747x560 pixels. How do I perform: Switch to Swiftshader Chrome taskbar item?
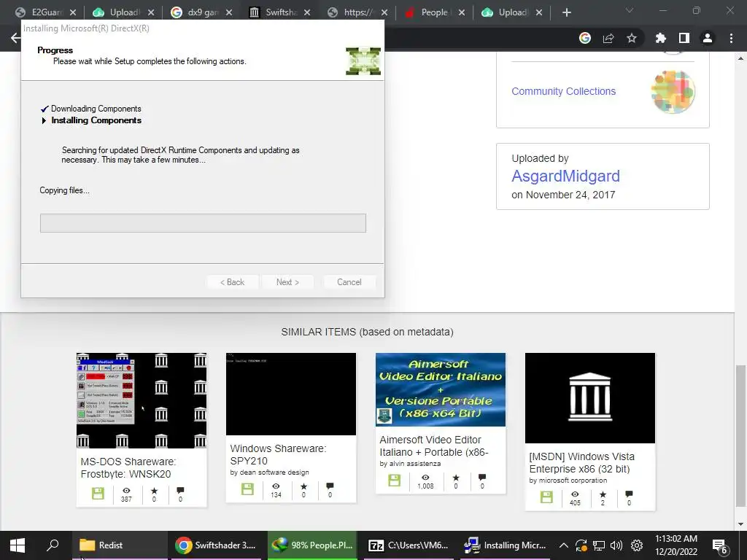[216, 545]
